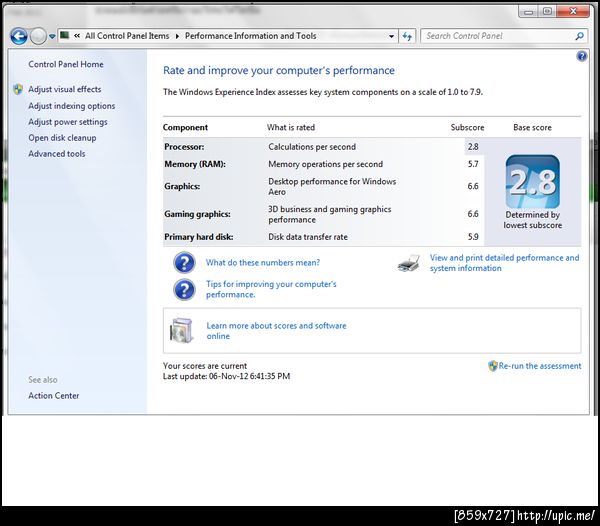The height and width of the screenshot is (526, 600).
Task: Click the software box icon
Action: coord(182,331)
